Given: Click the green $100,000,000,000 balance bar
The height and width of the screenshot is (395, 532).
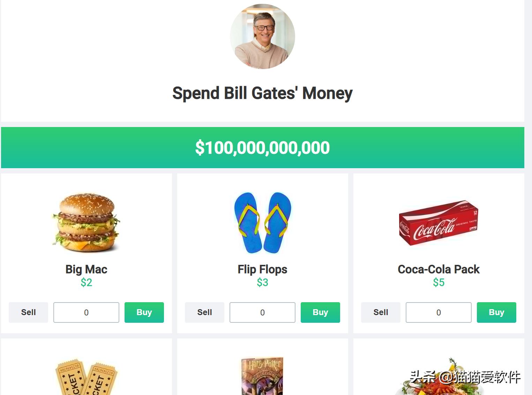Looking at the screenshot, I should (x=262, y=148).
